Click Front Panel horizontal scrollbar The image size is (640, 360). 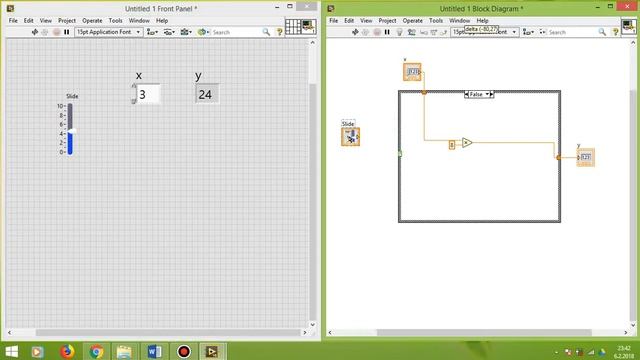tap(168, 333)
